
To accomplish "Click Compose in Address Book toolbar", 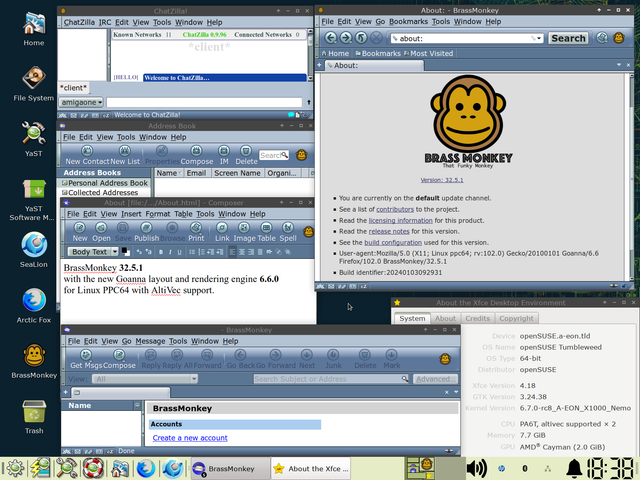I will [x=197, y=156].
